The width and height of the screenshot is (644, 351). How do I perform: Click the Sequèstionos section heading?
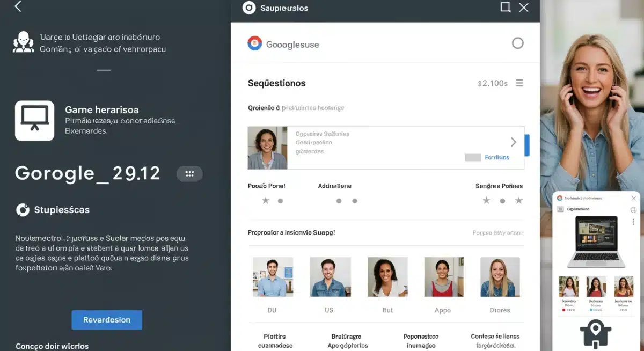[276, 83]
